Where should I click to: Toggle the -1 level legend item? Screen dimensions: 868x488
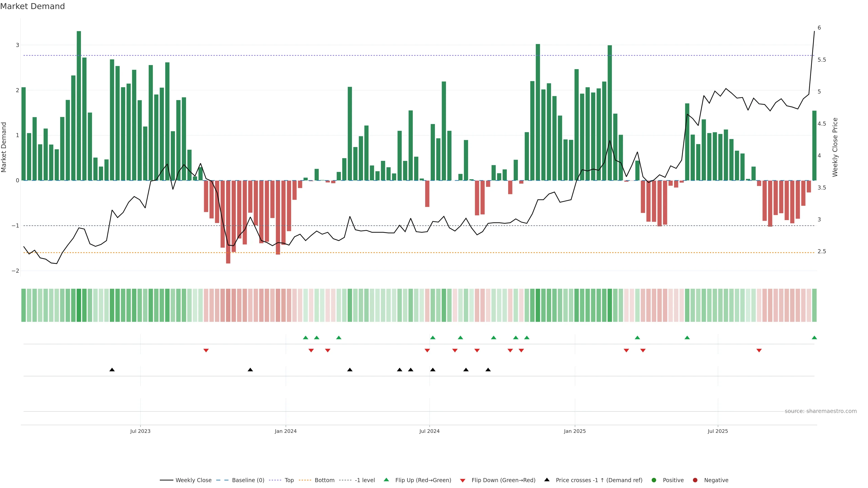pos(365,480)
